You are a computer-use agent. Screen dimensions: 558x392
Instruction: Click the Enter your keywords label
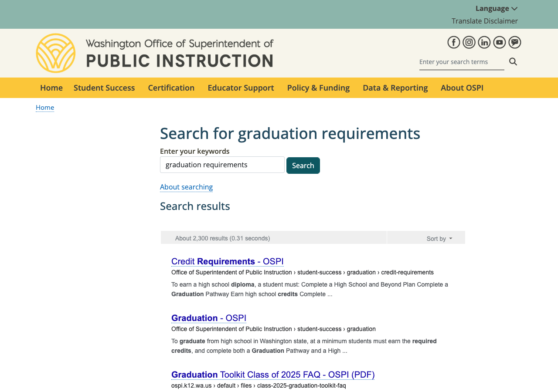click(x=194, y=151)
